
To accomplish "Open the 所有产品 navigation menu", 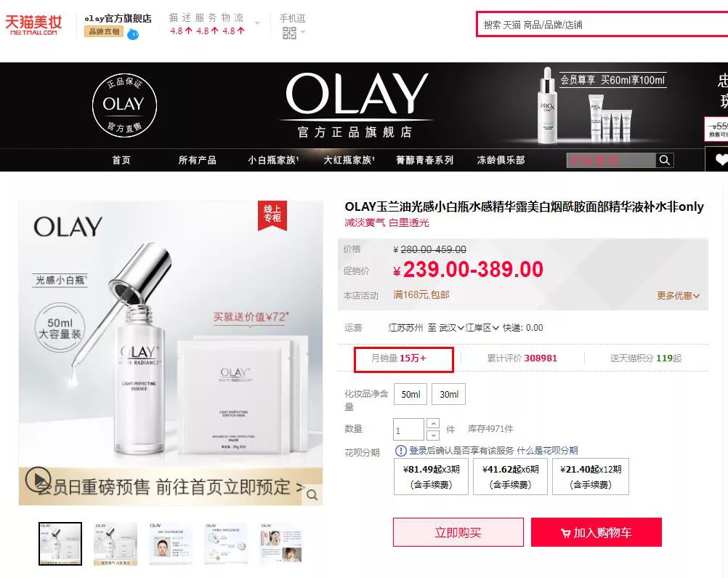I will click(198, 160).
